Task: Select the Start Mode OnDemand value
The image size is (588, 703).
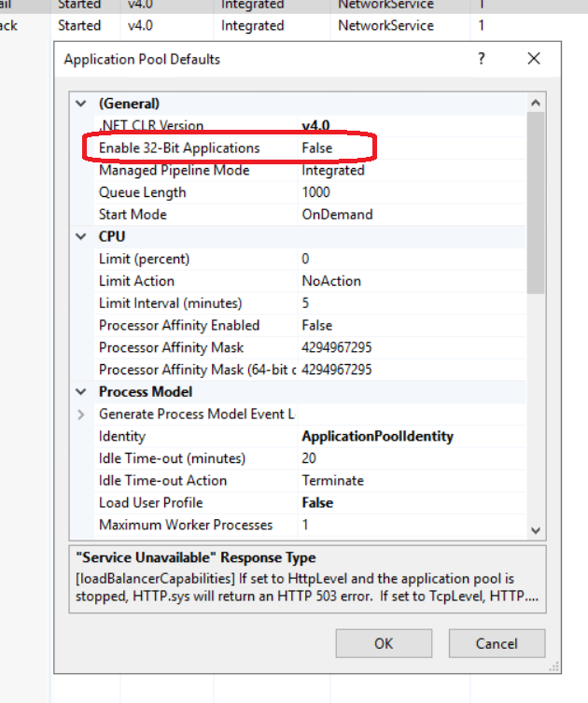Action: 337,215
